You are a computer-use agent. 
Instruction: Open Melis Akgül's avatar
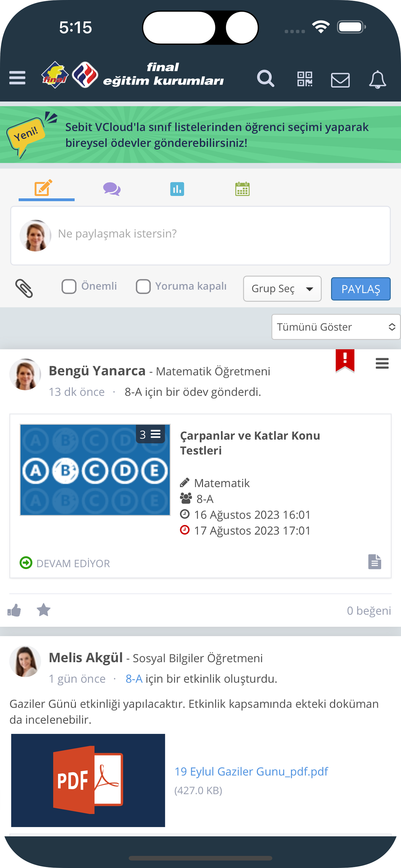(x=25, y=661)
